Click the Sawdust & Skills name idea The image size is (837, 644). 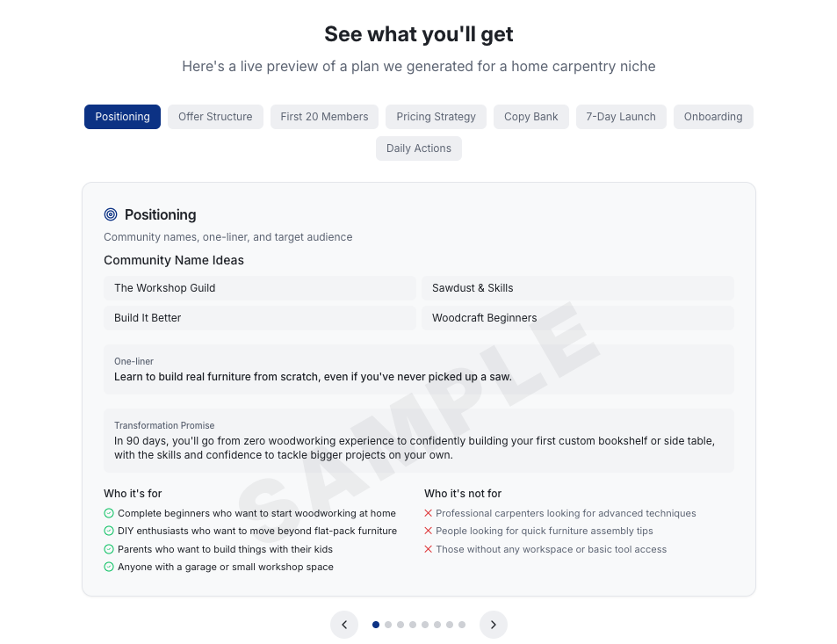pyautogui.click(x=578, y=288)
